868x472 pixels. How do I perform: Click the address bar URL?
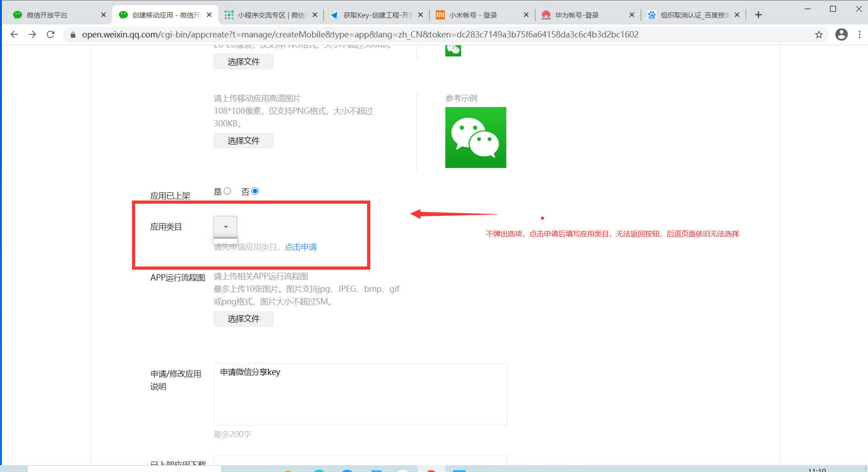click(x=360, y=35)
